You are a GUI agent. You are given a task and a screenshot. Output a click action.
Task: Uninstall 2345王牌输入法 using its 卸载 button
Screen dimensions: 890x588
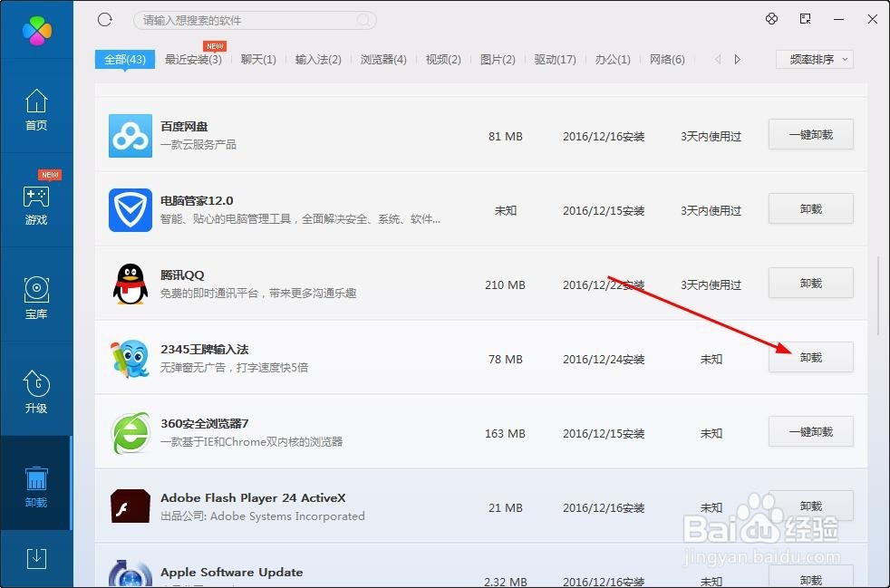(x=810, y=357)
